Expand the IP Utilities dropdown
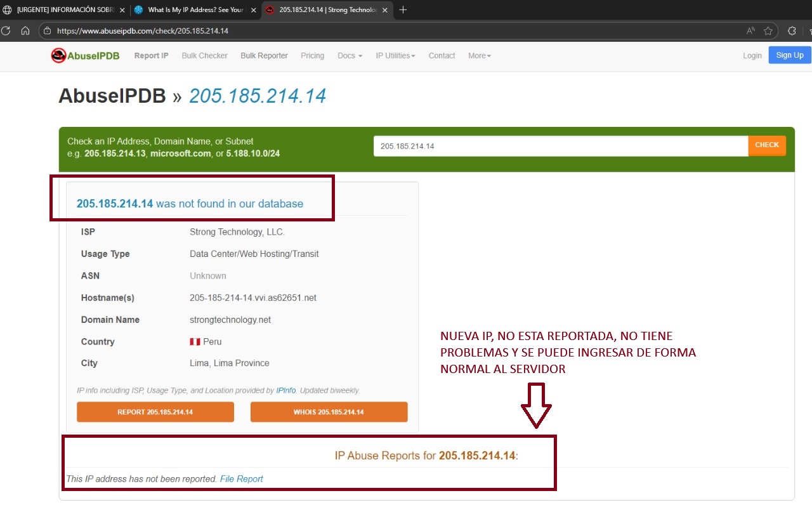 coord(395,56)
